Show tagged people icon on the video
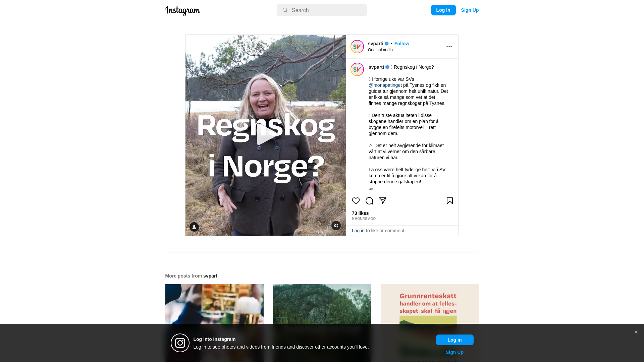This screenshot has width=644, height=362. pos(194,227)
